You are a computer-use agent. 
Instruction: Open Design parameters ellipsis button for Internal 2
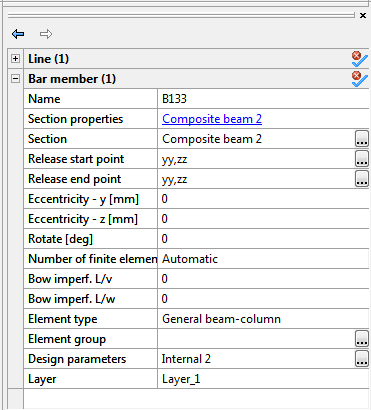coord(362,359)
